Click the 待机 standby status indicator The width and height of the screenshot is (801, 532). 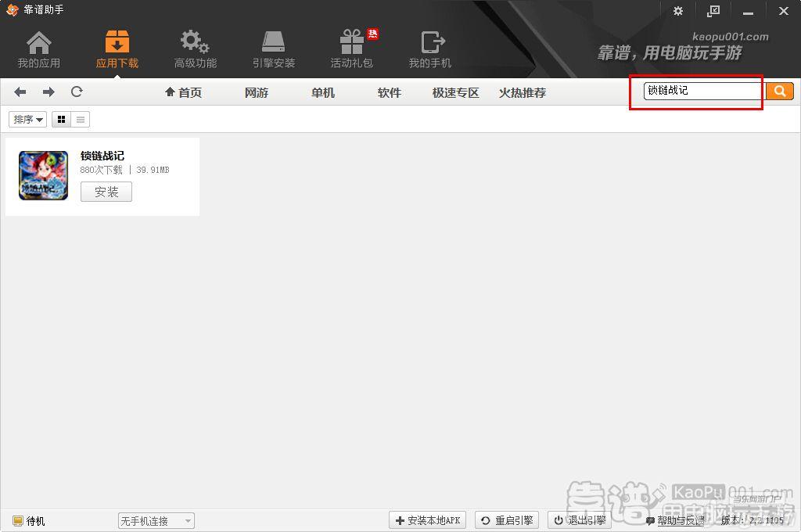(x=29, y=521)
